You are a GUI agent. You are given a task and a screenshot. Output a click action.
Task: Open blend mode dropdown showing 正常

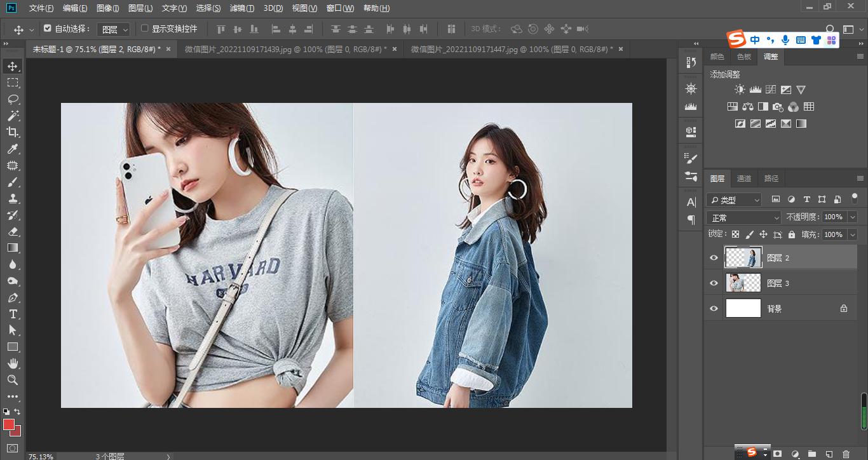pyautogui.click(x=743, y=218)
